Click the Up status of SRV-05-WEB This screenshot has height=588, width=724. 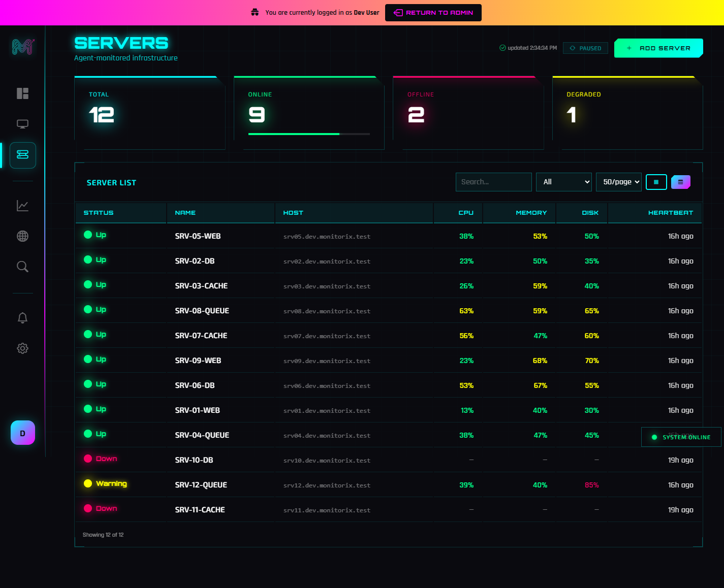click(95, 235)
